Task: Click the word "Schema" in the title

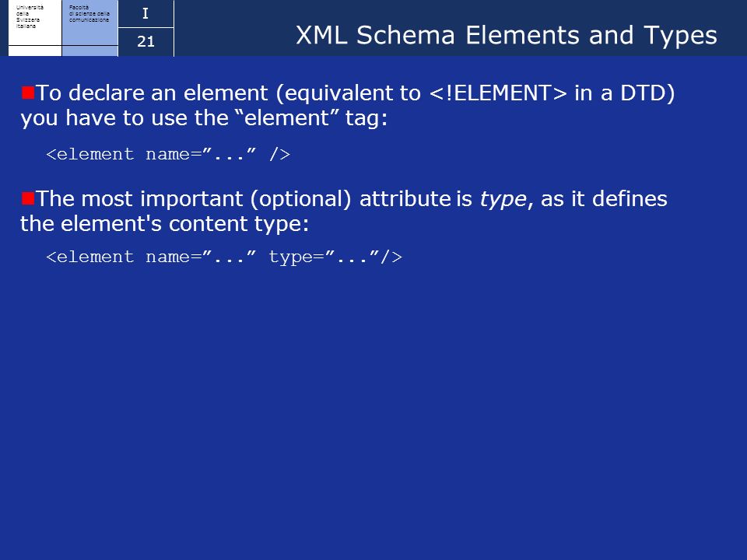Action: (x=405, y=36)
